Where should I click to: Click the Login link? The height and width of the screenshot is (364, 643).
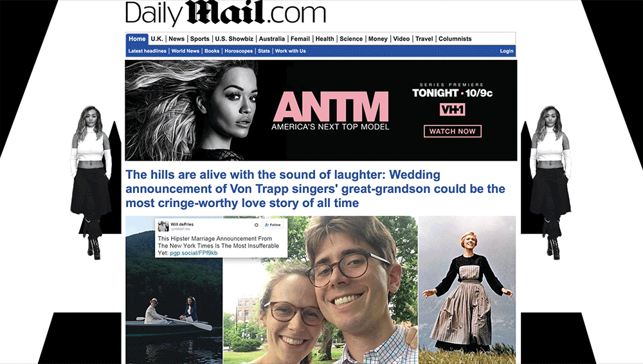[507, 51]
